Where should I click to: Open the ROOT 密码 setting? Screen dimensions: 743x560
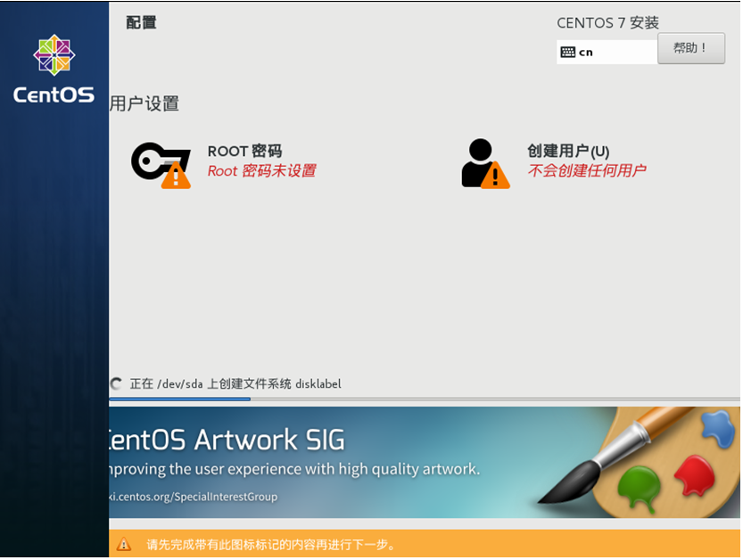pyautogui.click(x=244, y=151)
